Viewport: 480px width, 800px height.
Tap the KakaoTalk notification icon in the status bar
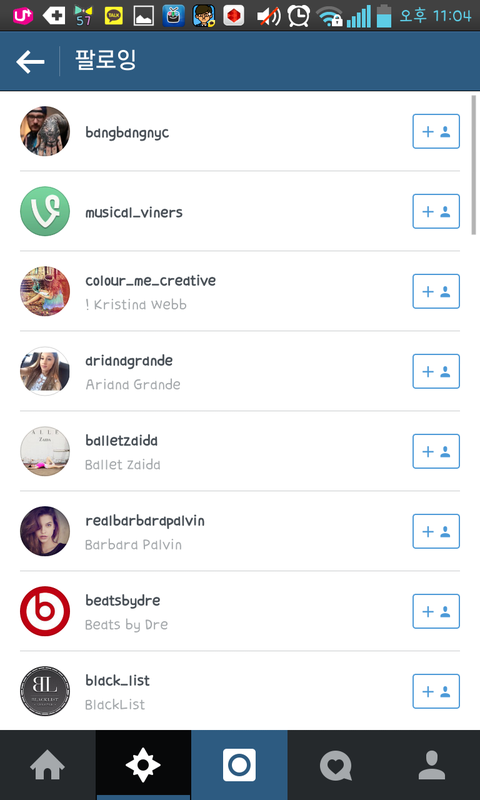114,16
